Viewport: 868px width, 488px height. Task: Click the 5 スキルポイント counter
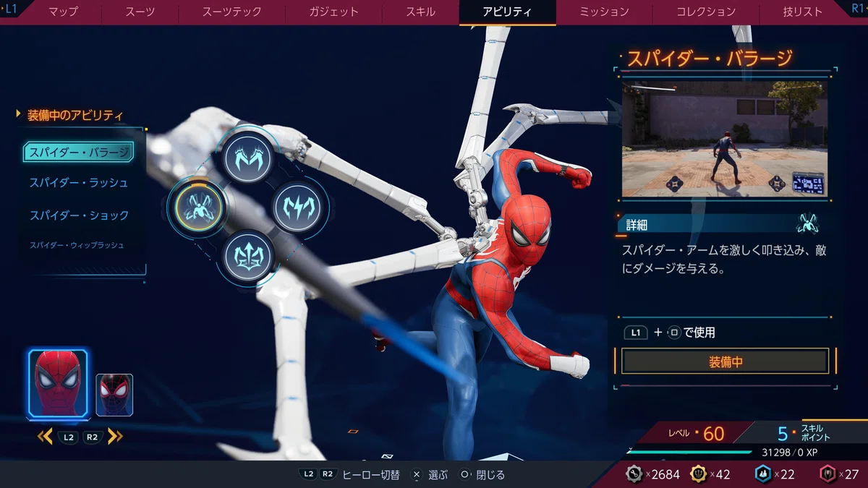coord(804,433)
